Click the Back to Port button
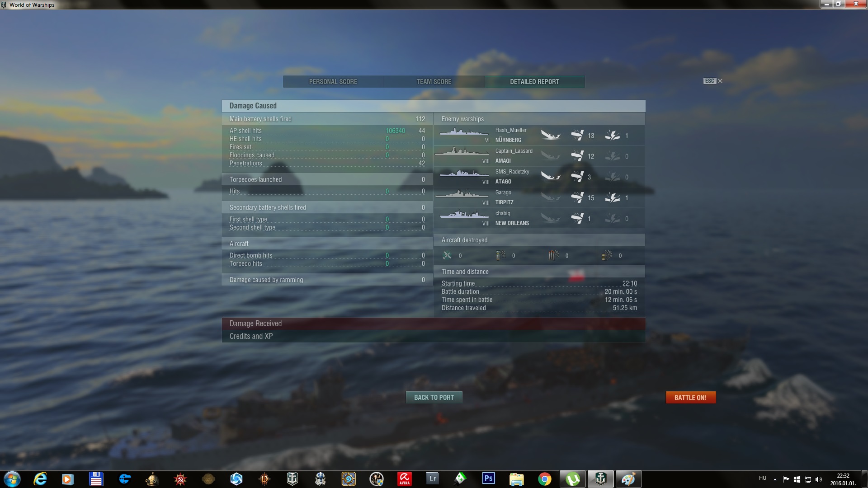Screen dimensions: 868x488 [x=434, y=398]
